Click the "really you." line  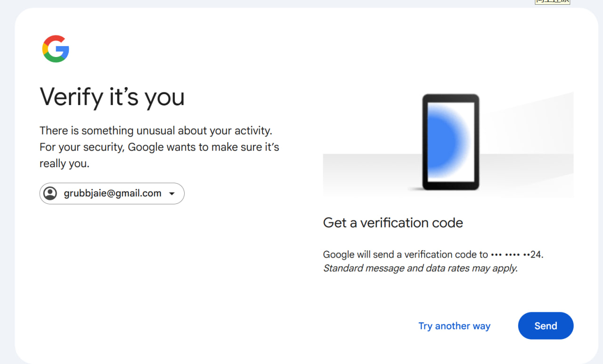[x=65, y=164]
